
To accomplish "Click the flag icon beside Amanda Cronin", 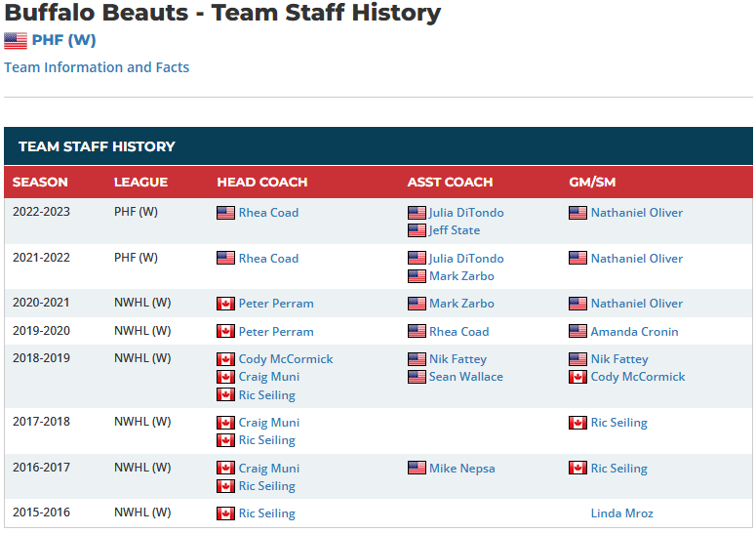I will click(577, 331).
